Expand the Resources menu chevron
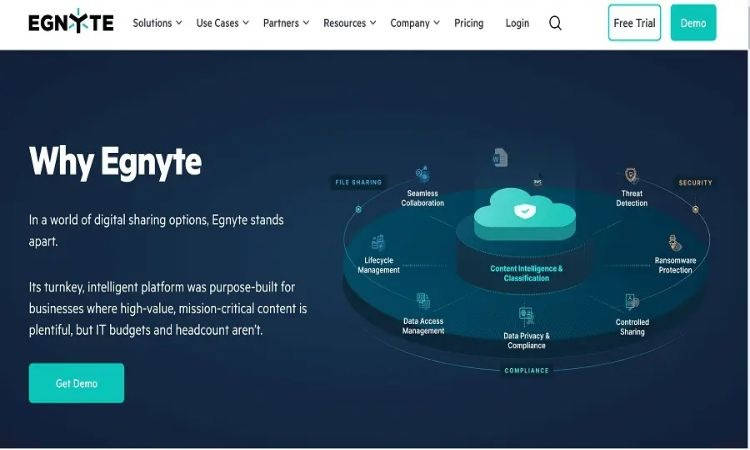The width and height of the screenshot is (750, 450). tap(373, 23)
